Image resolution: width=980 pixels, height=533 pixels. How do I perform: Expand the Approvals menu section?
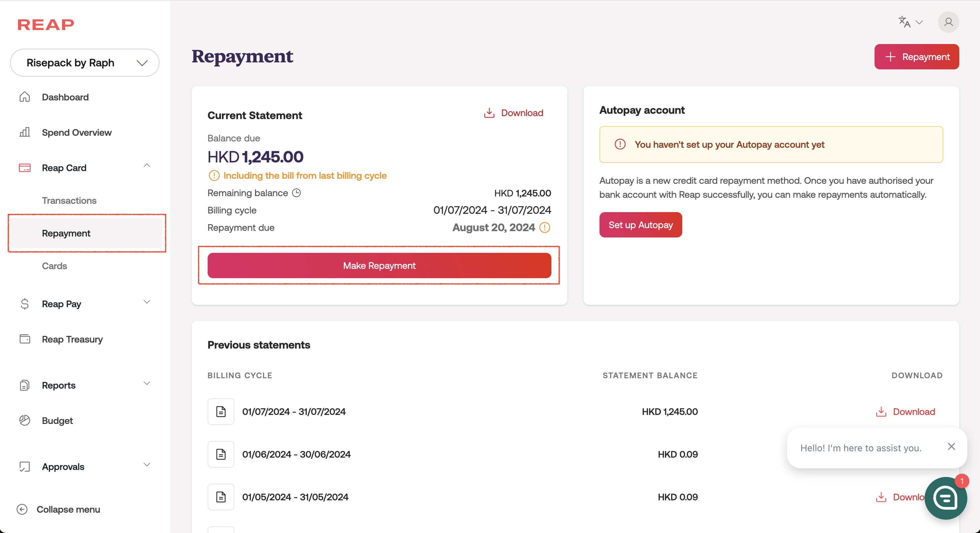(147, 465)
